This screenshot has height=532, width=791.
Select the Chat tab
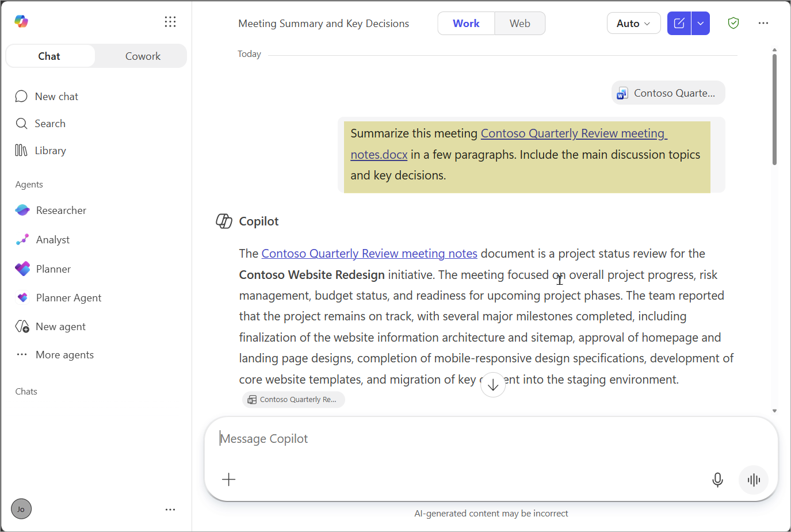(49, 56)
